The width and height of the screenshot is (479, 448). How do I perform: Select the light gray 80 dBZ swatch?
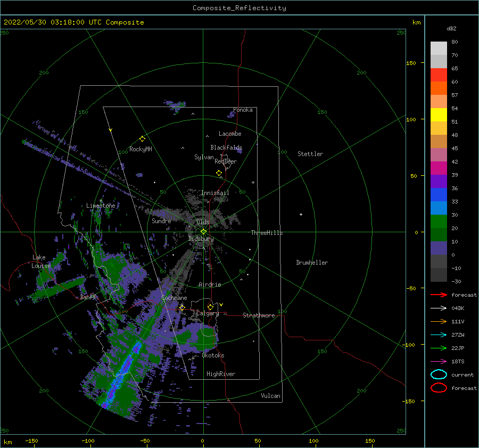[439, 48]
